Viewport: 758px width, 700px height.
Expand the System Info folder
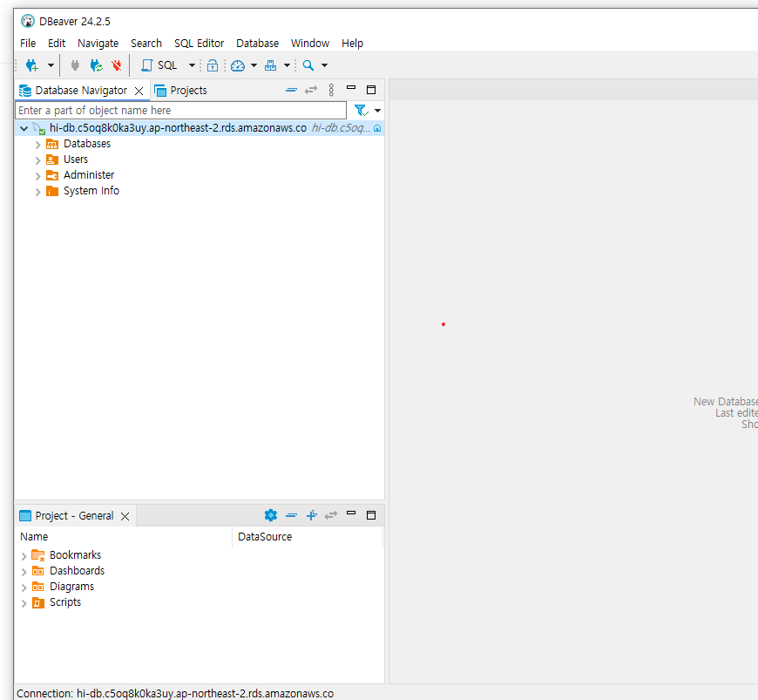pos(37,192)
